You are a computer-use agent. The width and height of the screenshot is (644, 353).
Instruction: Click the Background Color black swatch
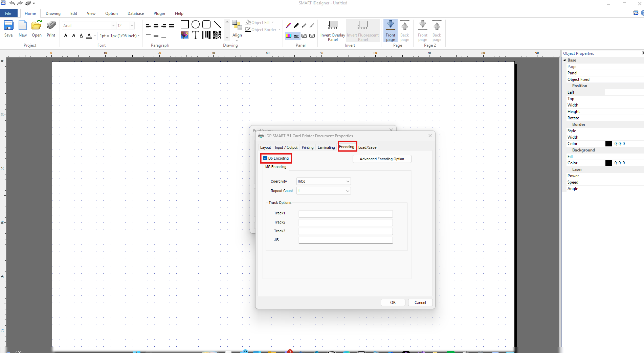[x=609, y=163]
